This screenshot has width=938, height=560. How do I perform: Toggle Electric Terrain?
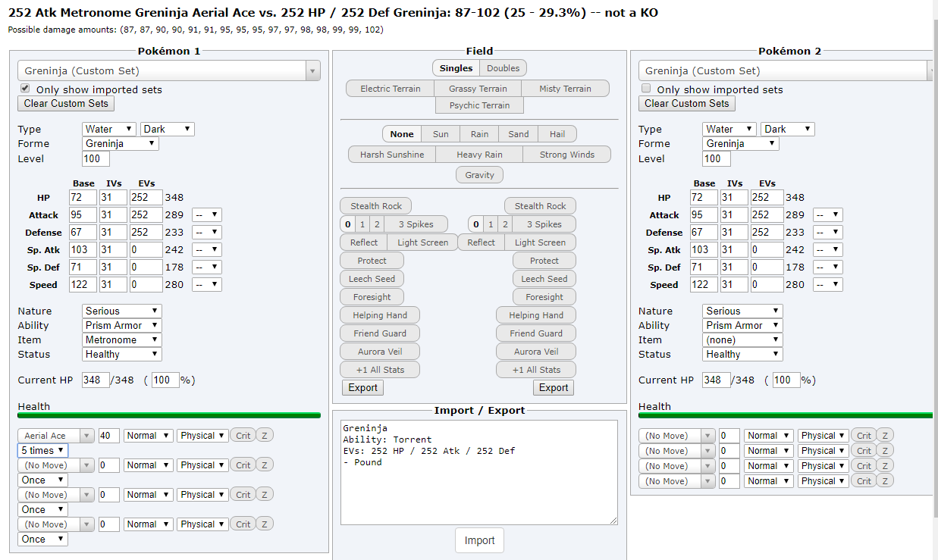click(x=390, y=89)
